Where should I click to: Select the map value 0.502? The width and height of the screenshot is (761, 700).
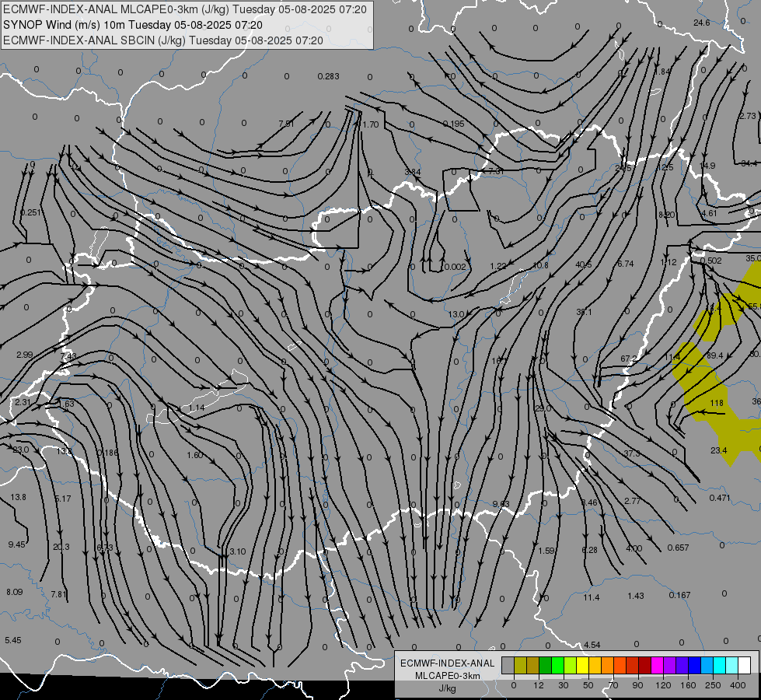[x=711, y=261]
